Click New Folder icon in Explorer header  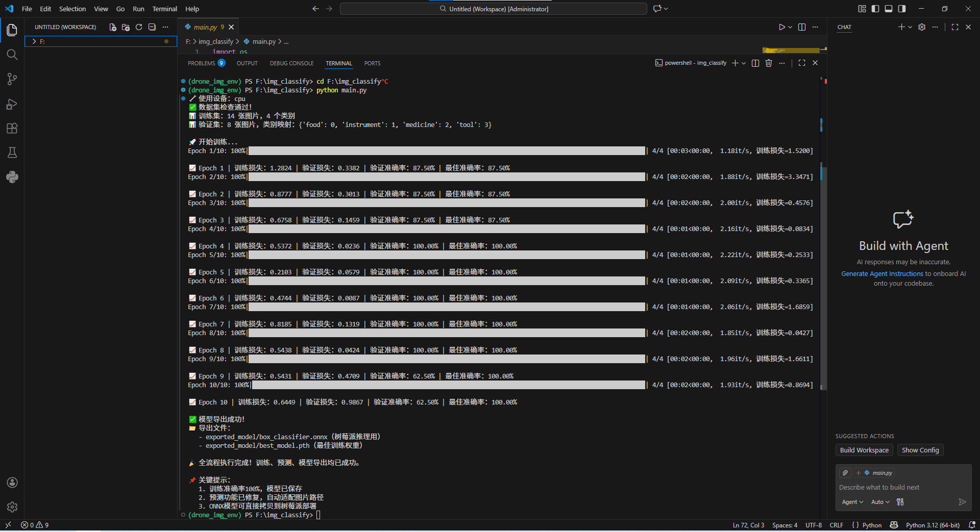pyautogui.click(x=126, y=27)
